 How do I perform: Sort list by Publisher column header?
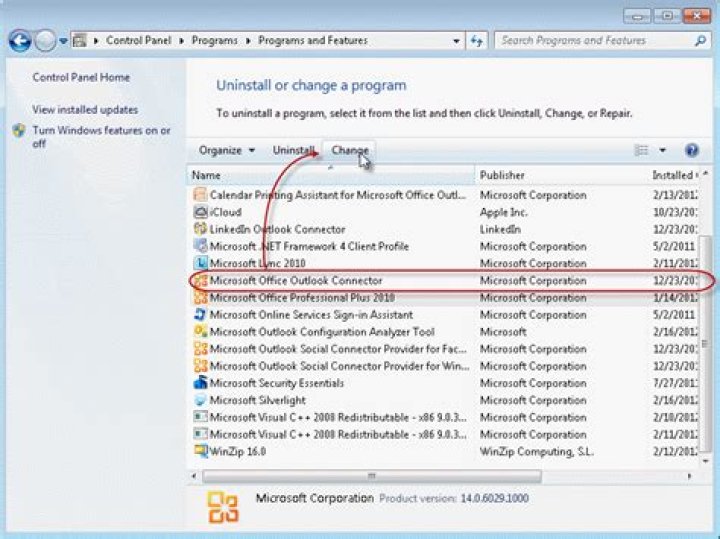(x=502, y=175)
